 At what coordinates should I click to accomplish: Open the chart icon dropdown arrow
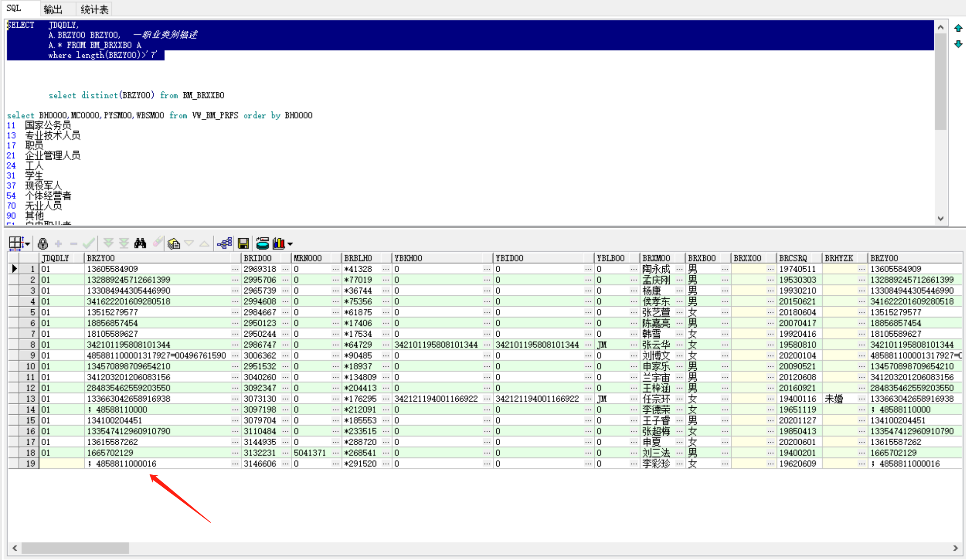pyautogui.click(x=290, y=244)
